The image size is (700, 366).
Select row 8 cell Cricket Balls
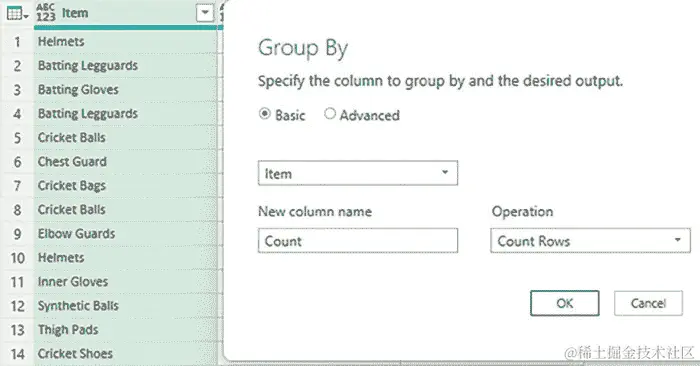125,210
